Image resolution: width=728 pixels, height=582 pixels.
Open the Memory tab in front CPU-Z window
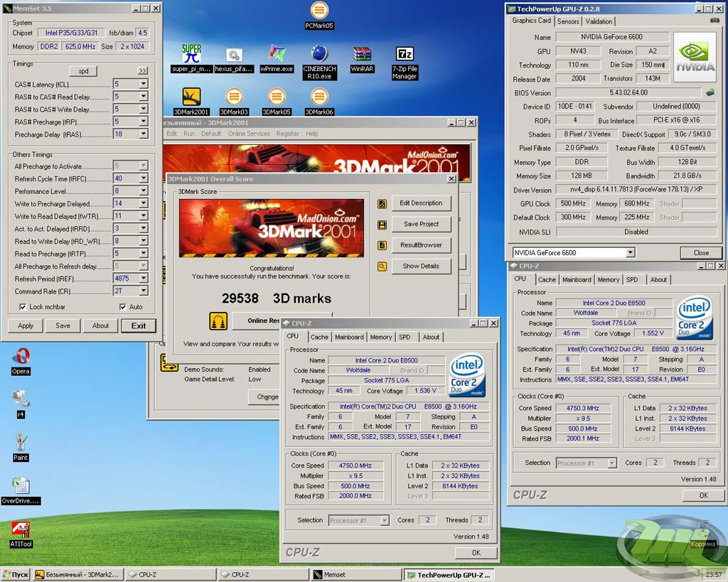381,337
